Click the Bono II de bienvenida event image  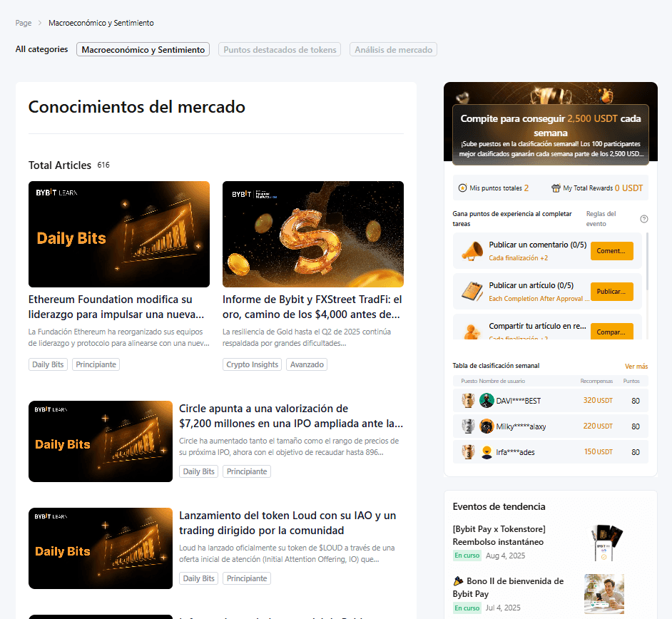point(604,594)
